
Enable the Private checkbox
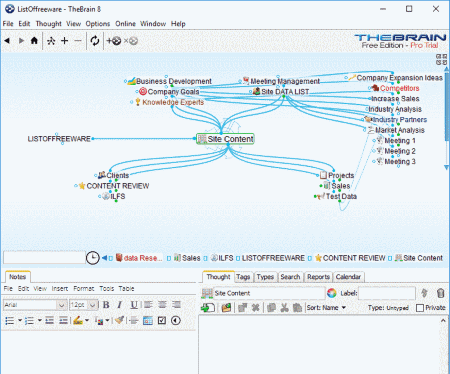coord(420,308)
